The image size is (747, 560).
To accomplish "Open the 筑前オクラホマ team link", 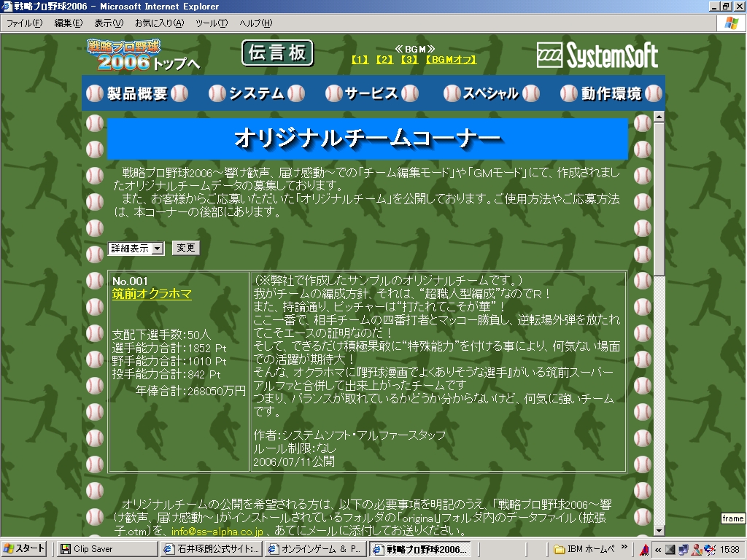I will tap(152, 294).
